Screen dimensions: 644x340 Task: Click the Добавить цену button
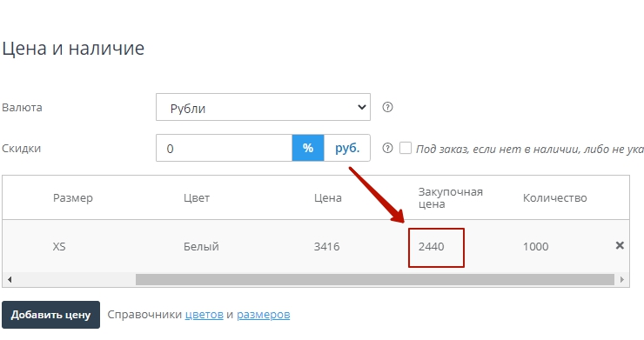[50, 315]
